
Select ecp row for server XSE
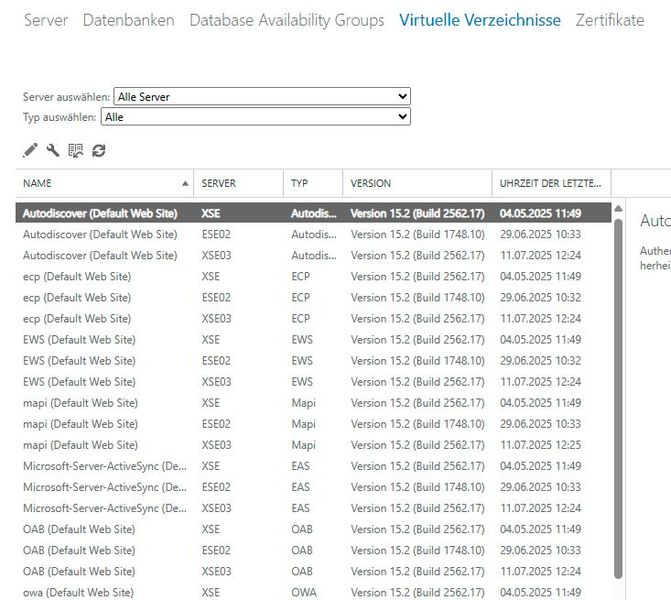coord(314,276)
